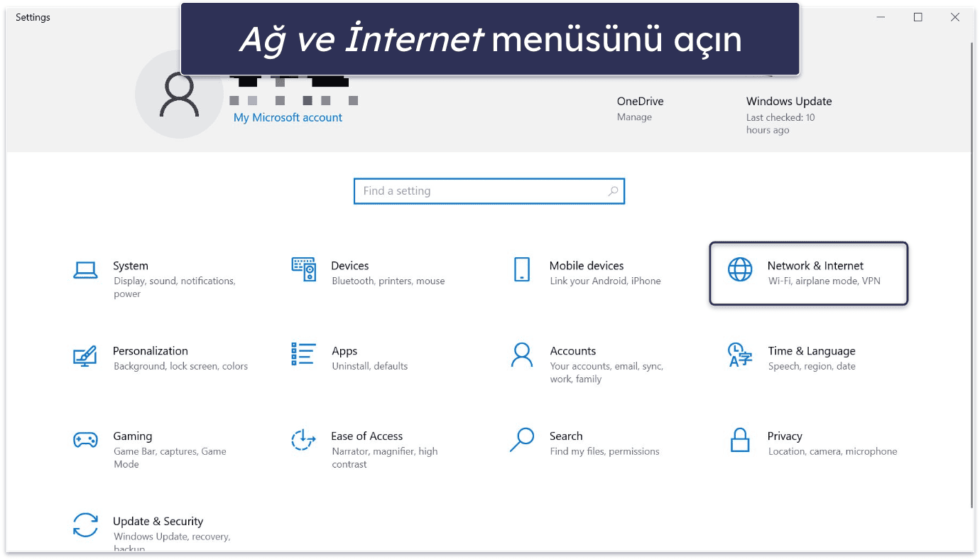
Task: Open the Accounts person icon
Action: point(522,355)
